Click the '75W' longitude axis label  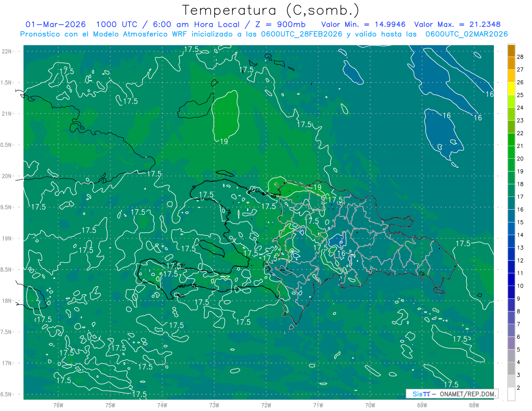click(x=110, y=405)
